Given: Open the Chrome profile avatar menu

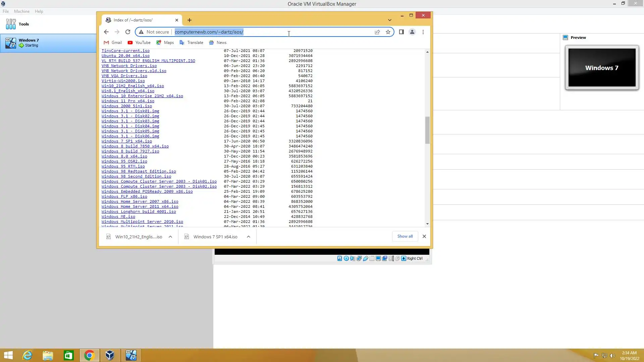Looking at the screenshot, I should [x=412, y=32].
